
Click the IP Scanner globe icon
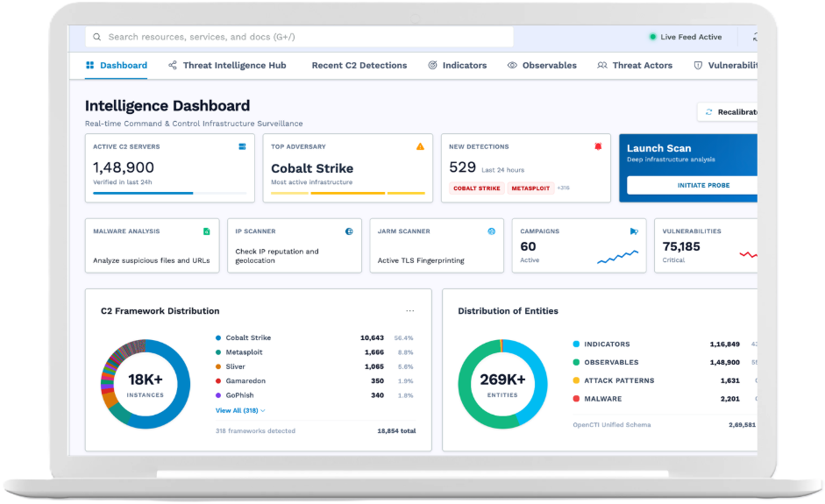[x=349, y=231]
